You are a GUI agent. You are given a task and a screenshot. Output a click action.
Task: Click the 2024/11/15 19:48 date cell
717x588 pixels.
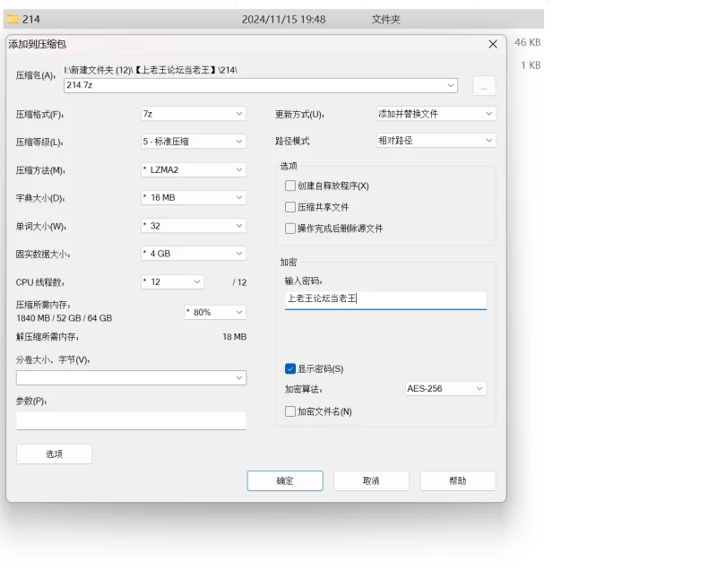pyautogui.click(x=283, y=20)
